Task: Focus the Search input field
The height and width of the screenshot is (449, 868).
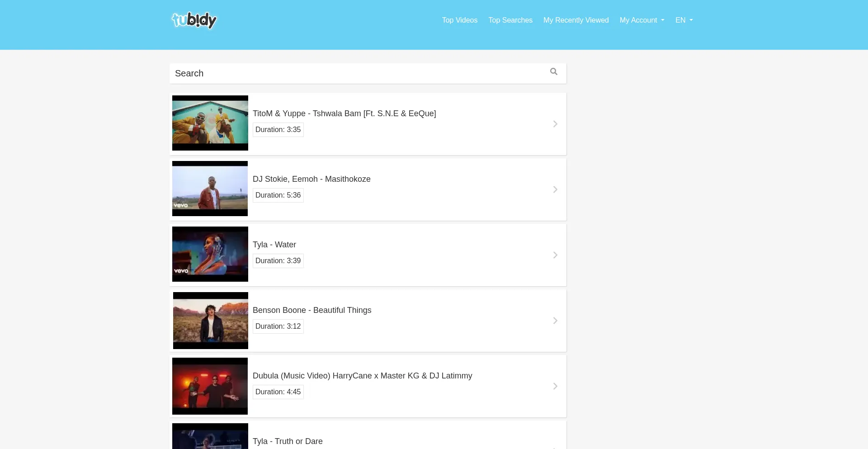Action: (x=357, y=73)
